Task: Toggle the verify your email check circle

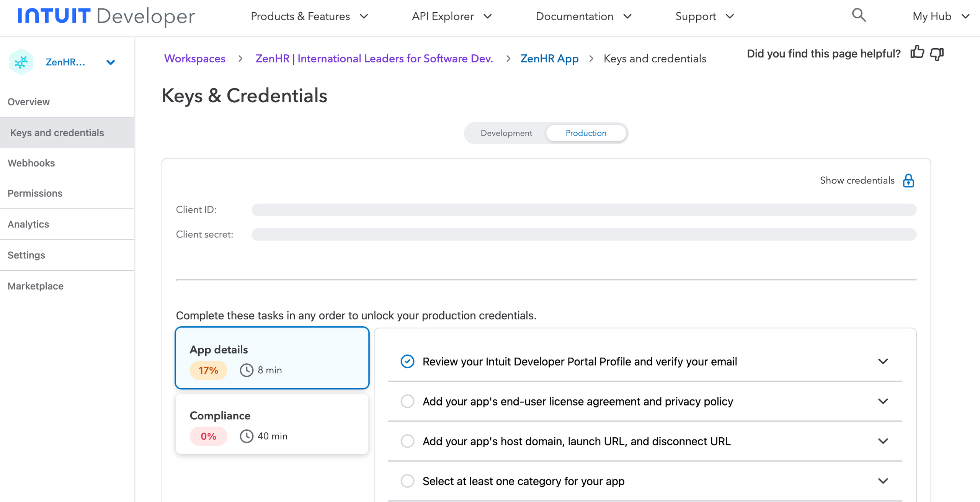Action: [x=407, y=361]
